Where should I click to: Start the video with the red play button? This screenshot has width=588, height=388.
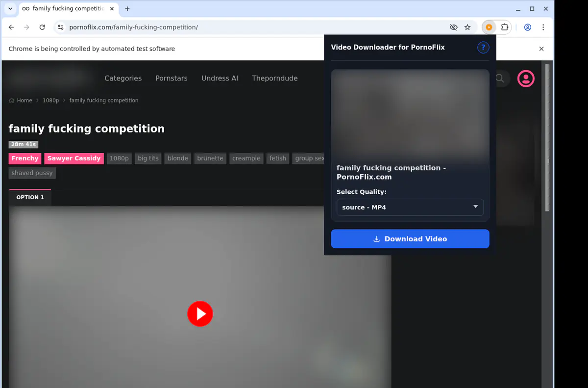tap(200, 313)
